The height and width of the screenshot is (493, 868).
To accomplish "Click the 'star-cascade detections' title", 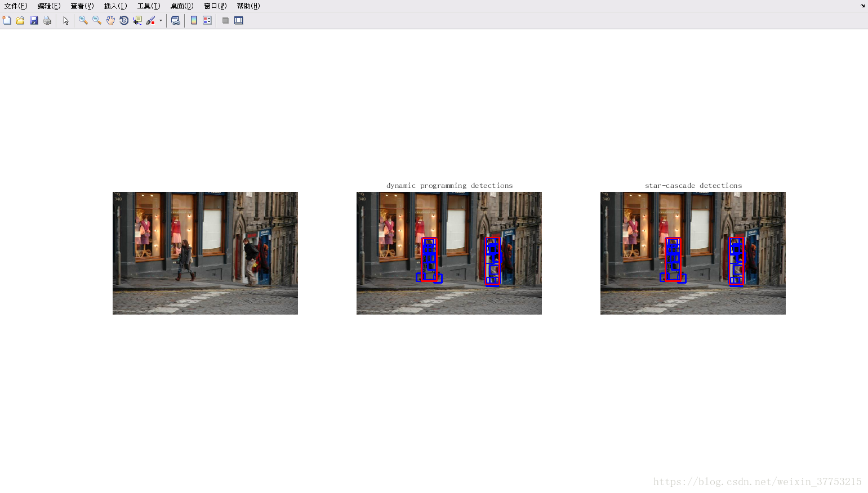I will (693, 186).
